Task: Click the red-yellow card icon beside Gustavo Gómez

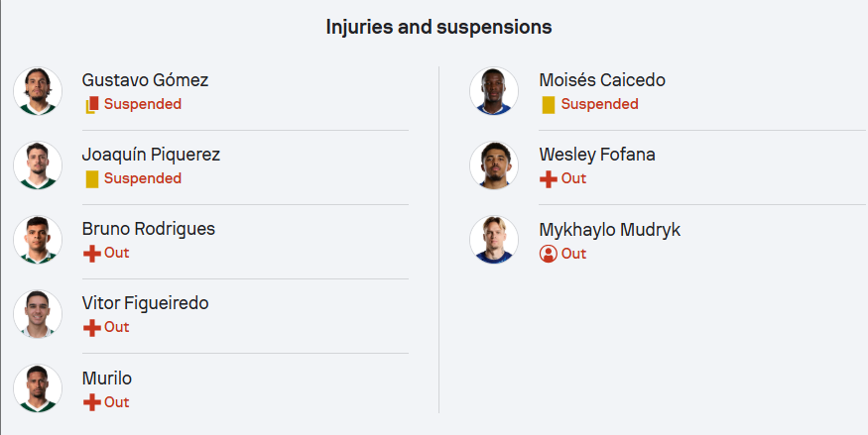Action: click(x=92, y=104)
